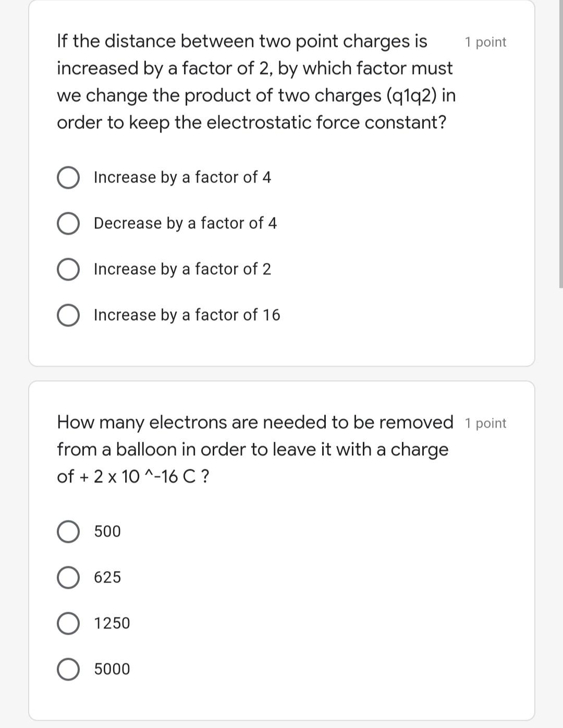
Task: Select the 'Increase by a factor of 4' radio button
Action: pyautogui.click(x=68, y=178)
